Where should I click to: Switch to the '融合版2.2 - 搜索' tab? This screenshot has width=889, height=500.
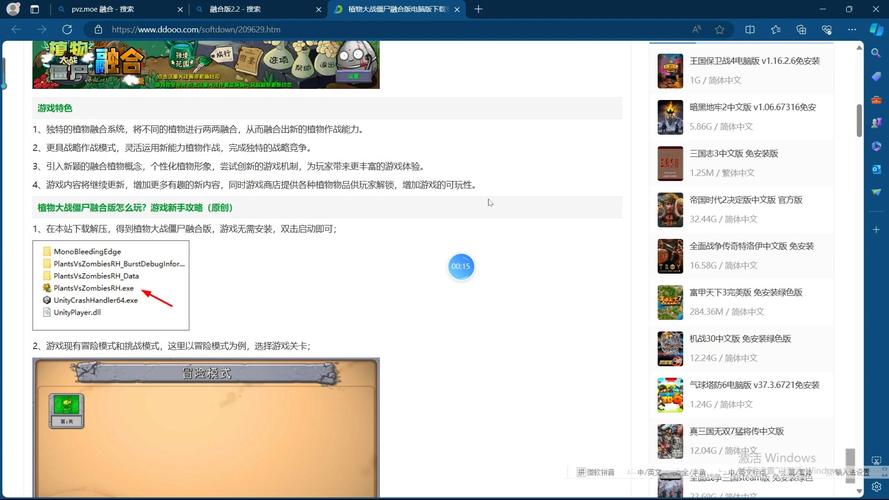258,9
